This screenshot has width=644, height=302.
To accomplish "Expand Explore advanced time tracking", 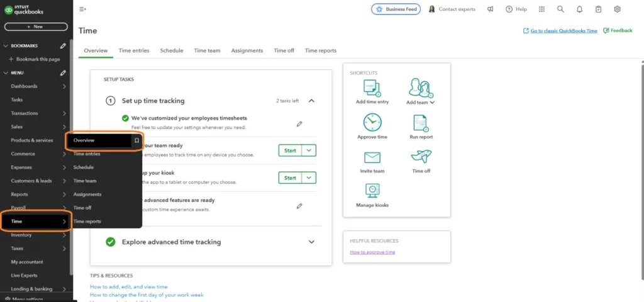I will [x=311, y=242].
